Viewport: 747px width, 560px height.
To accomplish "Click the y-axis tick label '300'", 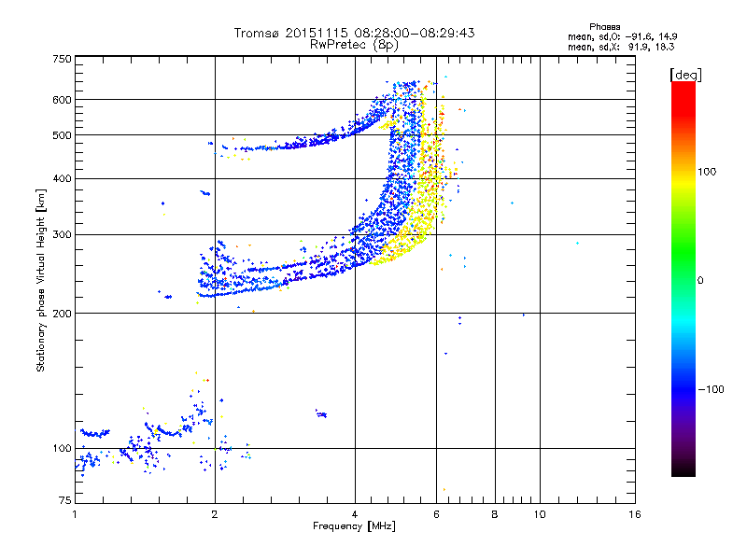I will (62, 234).
